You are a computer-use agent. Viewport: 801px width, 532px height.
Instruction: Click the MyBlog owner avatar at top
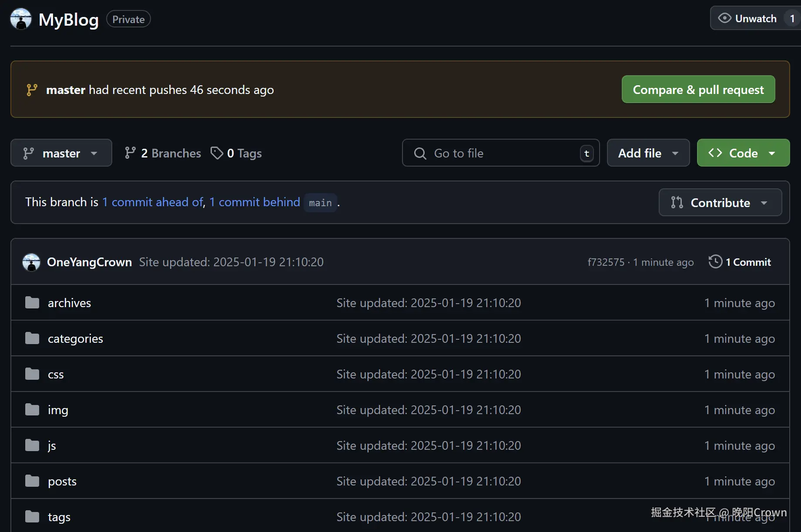pos(21,19)
